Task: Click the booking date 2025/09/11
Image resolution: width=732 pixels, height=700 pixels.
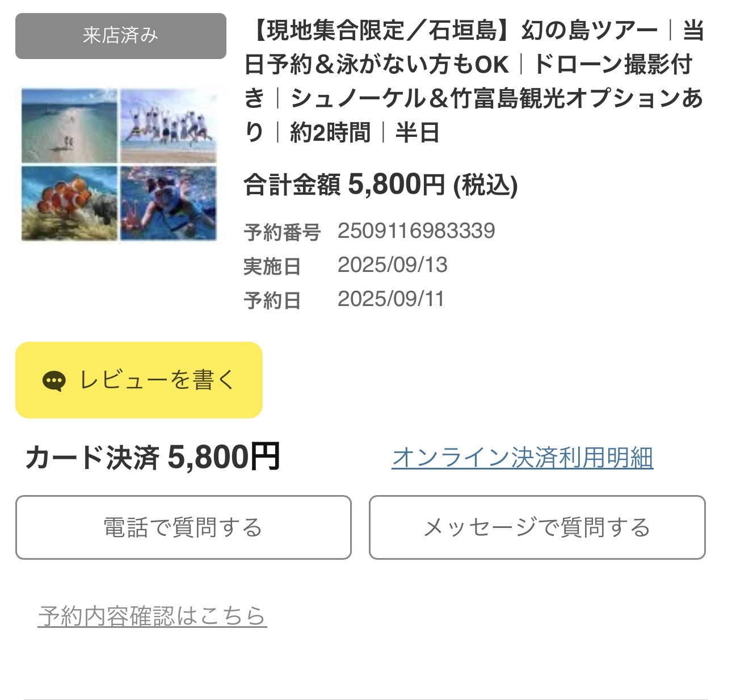Action: pos(390,299)
